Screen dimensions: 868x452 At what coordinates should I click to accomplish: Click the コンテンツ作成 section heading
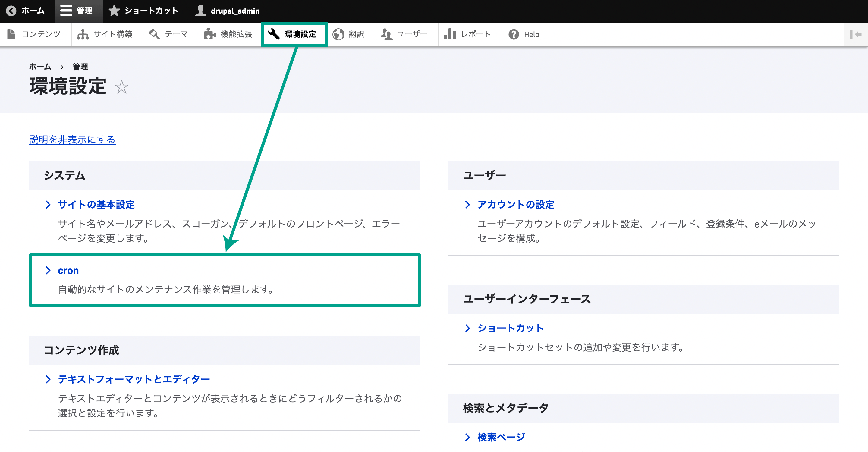click(81, 350)
